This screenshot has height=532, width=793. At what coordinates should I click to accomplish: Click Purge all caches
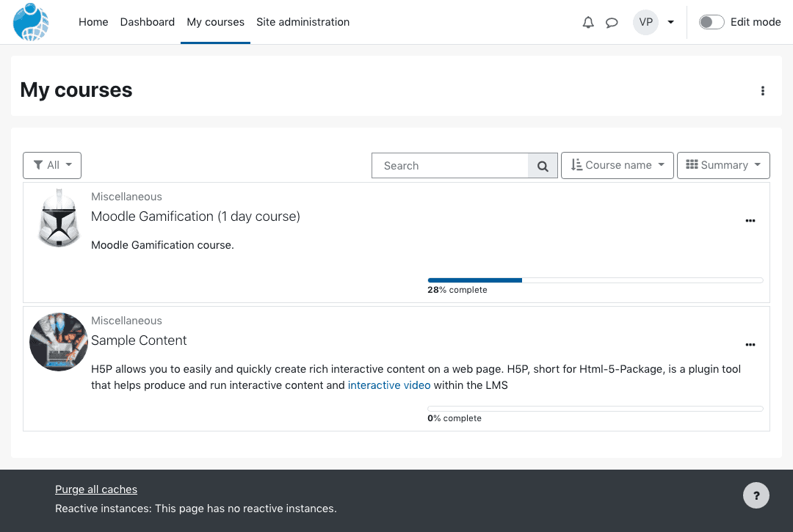pyautogui.click(x=96, y=489)
